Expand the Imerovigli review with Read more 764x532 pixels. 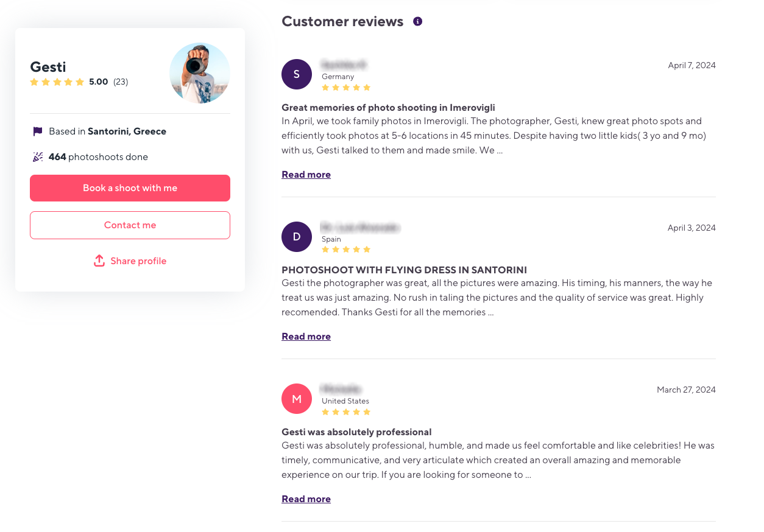[x=306, y=174]
